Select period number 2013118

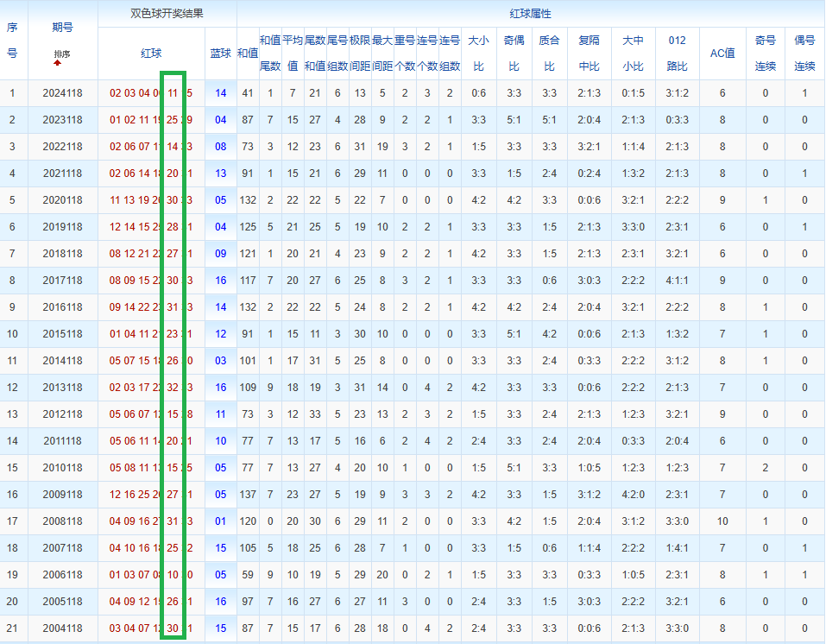63,388
